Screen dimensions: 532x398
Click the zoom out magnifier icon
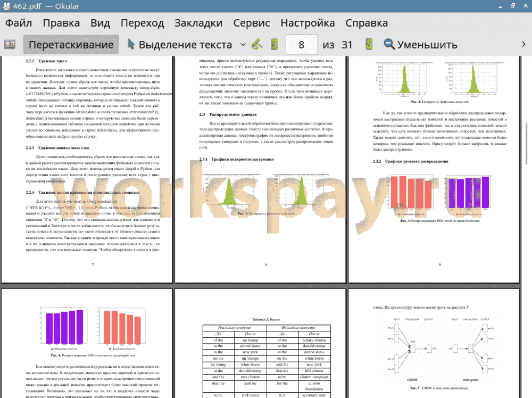pyautogui.click(x=389, y=45)
